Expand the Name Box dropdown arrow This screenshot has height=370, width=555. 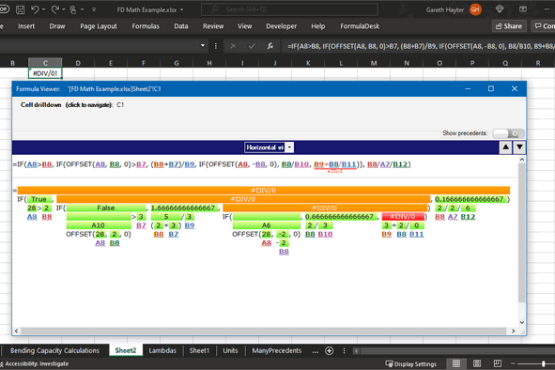[x=202, y=46]
